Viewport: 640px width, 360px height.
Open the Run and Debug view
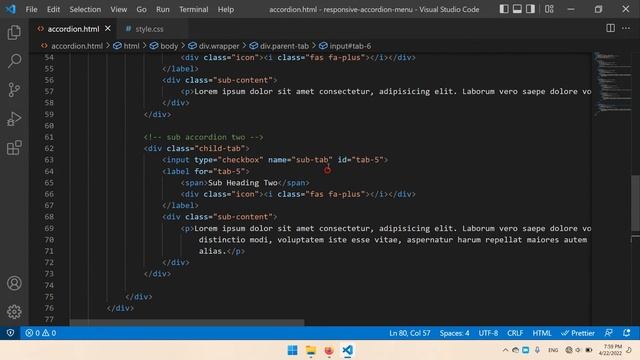(x=14, y=119)
